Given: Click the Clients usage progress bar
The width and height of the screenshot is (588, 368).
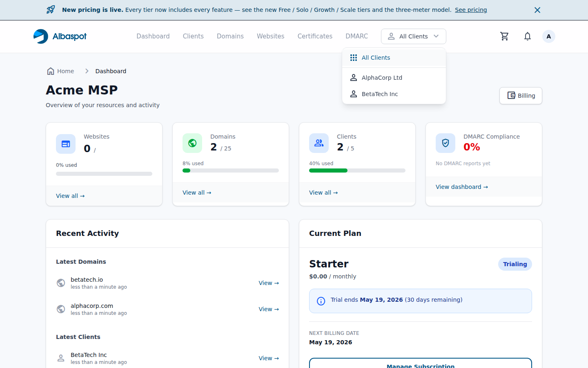Looking at the screenshot, I should click(x=357, y=171).
